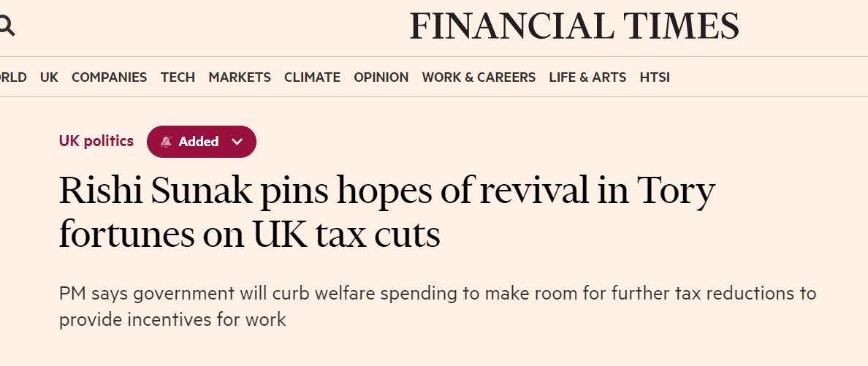Image resolution: width=868 pixels, height=366 pixels.
Task: Open the HTSI navigation item
Action: click(x=655, y=77)
